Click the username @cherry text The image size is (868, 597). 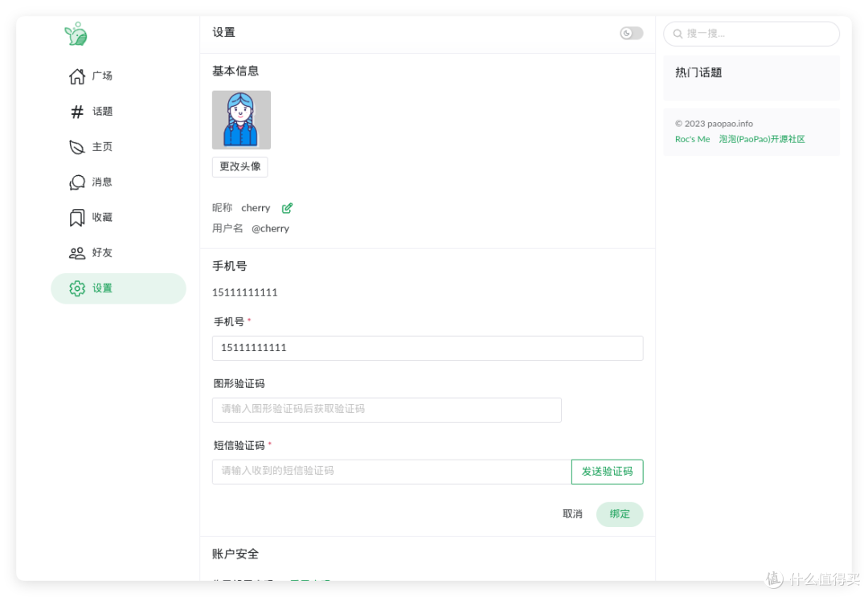[x=270, y=228]
